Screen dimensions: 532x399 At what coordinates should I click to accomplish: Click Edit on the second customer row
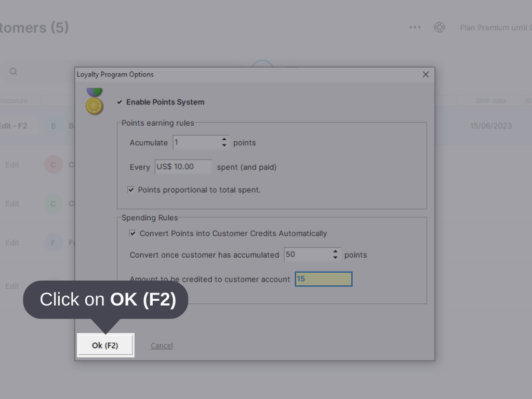11,165
